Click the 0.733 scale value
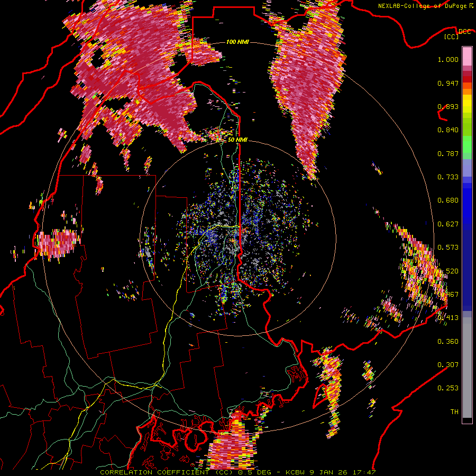The image size is (476, 476). (448, 177)
